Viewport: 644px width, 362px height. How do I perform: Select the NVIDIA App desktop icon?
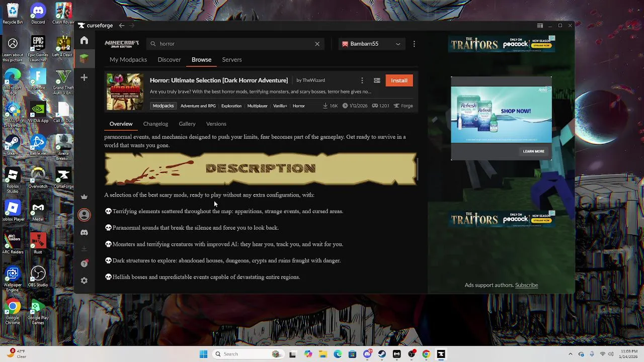(x=38, y=112)
